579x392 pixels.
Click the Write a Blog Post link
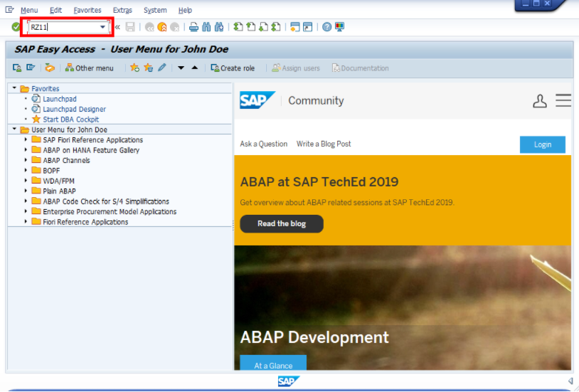324,144
